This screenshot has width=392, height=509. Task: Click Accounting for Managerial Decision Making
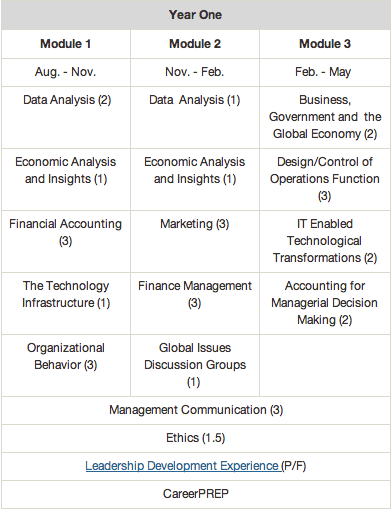click(x=325, y=303)
